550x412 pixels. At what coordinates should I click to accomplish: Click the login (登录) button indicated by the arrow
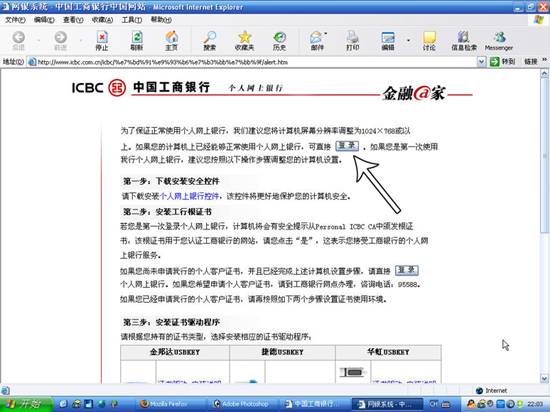pyautogui.click(x=347, y=146)
